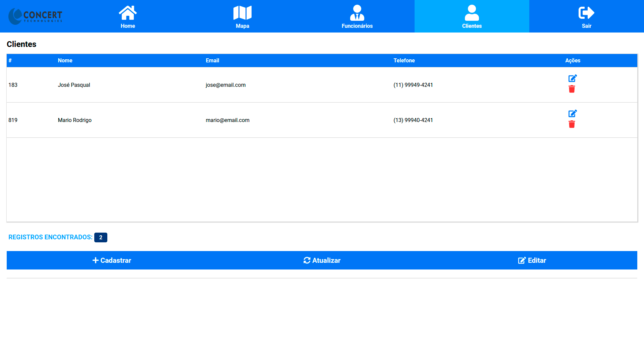Screen dimensions: 644x362
Task: Click the Telefone column header
Action: click(404, 61)
